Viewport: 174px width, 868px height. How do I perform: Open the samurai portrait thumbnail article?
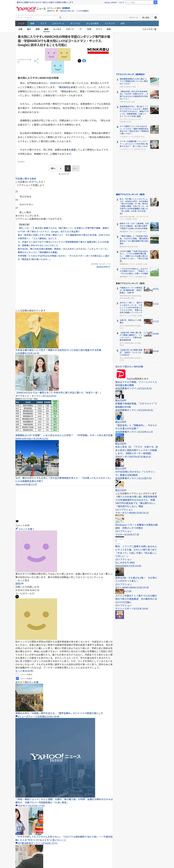coord(37,330)
